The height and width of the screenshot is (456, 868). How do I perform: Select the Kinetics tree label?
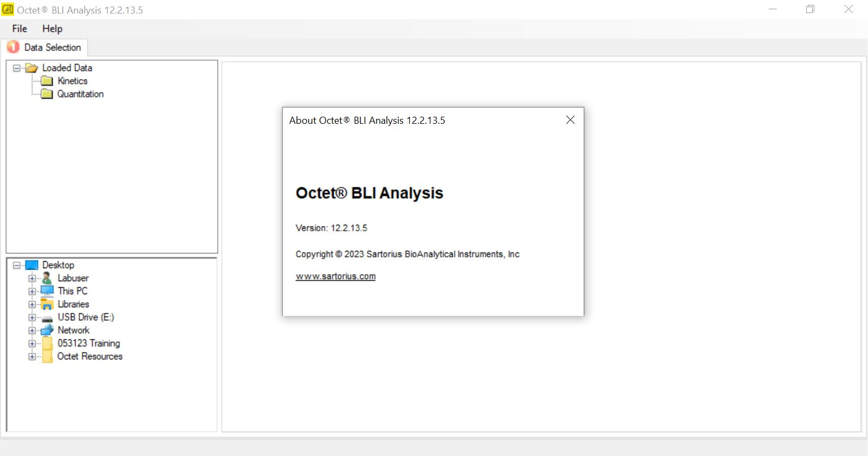point(73,81)
